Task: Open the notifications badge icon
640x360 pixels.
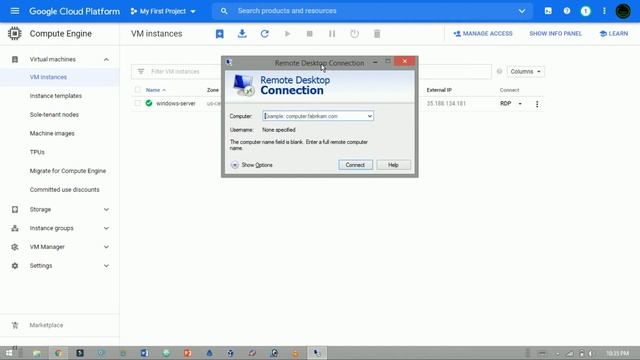Action: (586, 11)
